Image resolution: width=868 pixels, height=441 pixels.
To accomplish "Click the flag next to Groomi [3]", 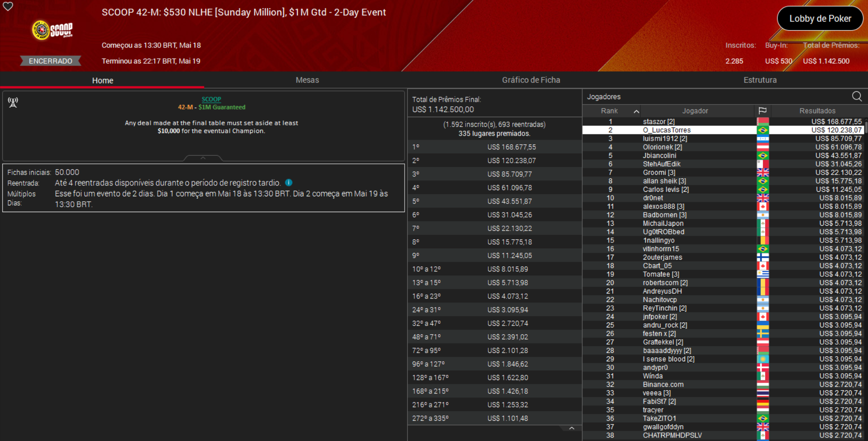I will click(x=763, y=172).
